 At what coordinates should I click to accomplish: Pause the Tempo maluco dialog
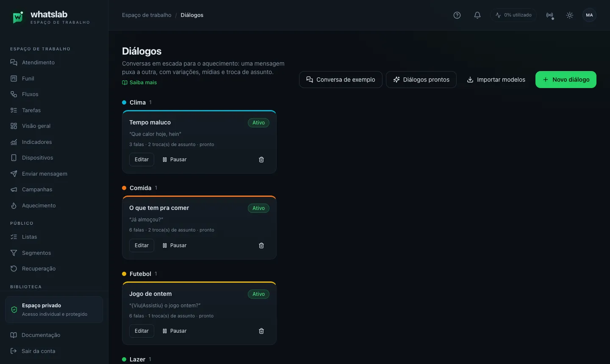coord(175,160)
